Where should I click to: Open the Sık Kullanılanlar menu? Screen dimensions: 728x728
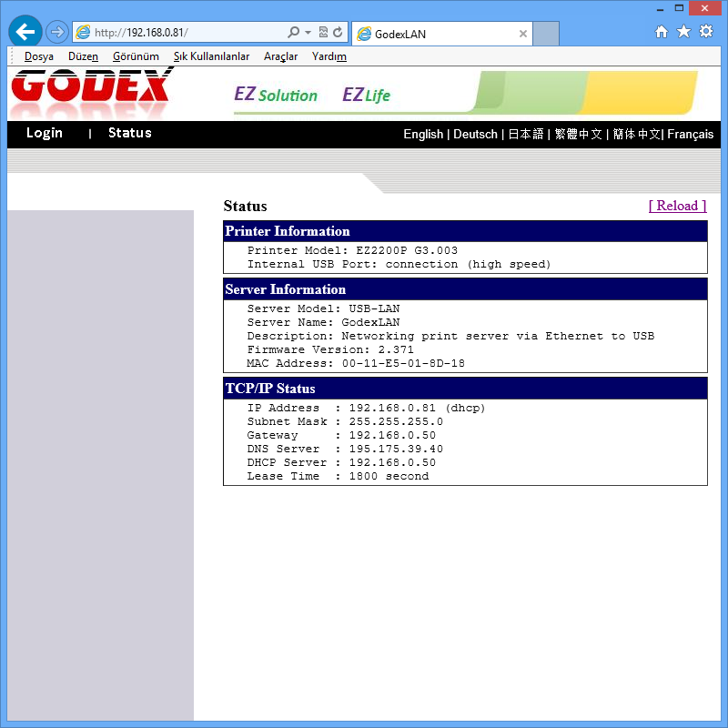coord(211,56)
